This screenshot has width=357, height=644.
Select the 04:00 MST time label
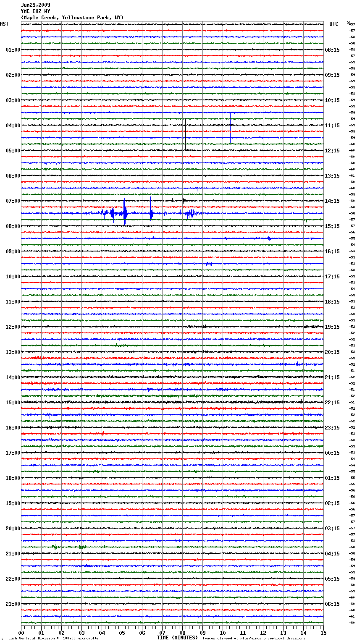(x=13, y=126)
